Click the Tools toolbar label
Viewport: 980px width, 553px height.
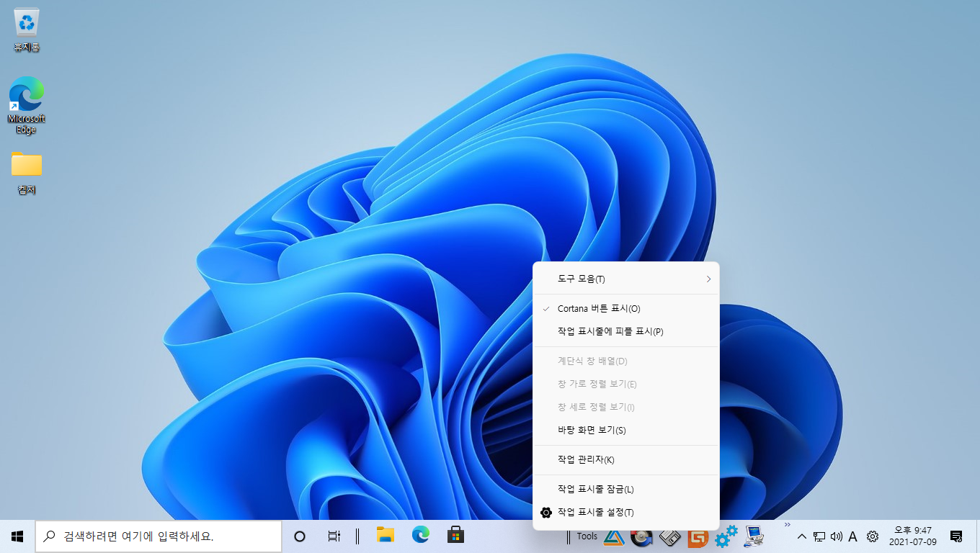tap(587, 536)
